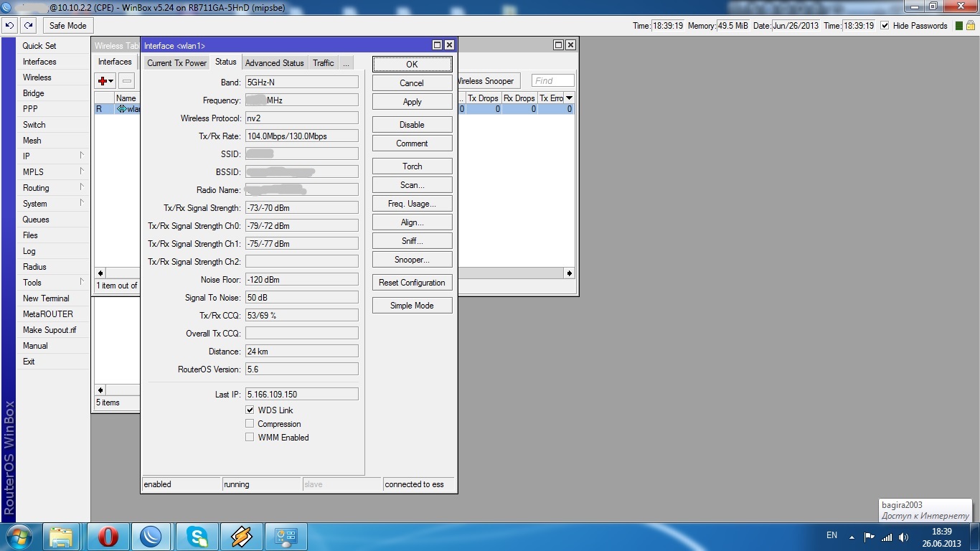
Task: Close the Interface wlan1 dialog
Action: point(449,45)
